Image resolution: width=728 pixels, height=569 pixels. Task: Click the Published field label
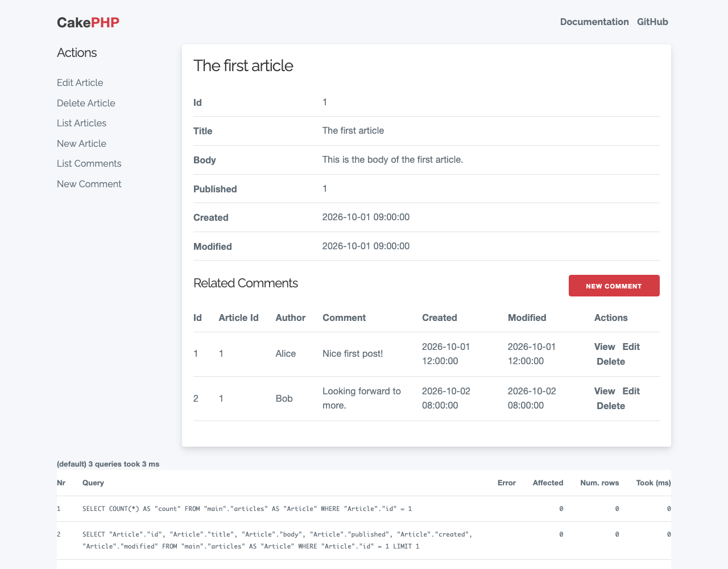point(215,189)
